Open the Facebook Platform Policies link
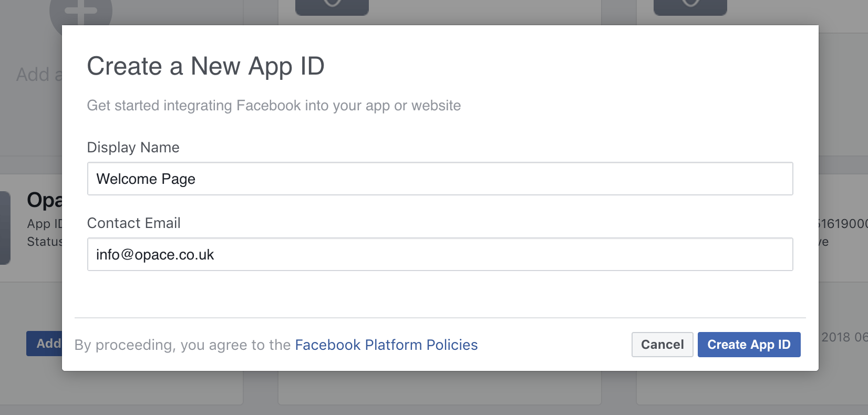868x415 pixels. click(386, 345)
